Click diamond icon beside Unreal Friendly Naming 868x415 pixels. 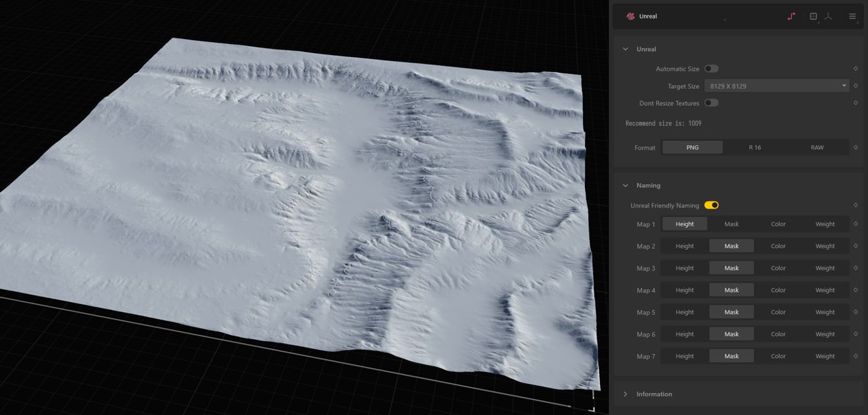tap(856, 206)
